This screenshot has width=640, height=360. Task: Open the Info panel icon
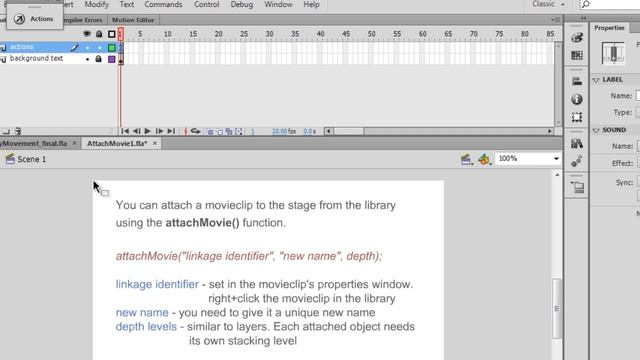(577, 99)
